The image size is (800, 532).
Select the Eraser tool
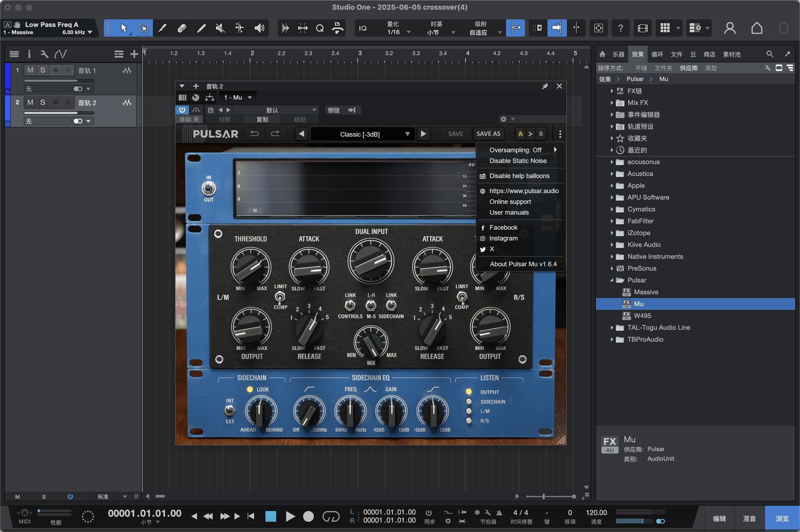pos(182,28)
